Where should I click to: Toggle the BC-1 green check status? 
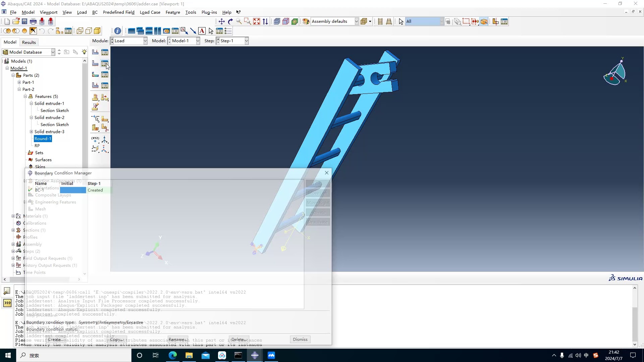(30, 190)
